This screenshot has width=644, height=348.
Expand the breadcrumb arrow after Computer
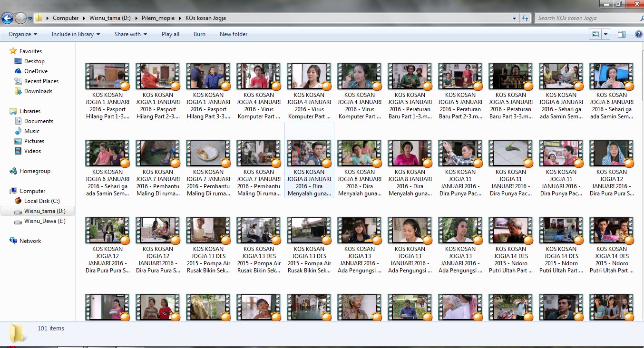click(x=84, y=18)
